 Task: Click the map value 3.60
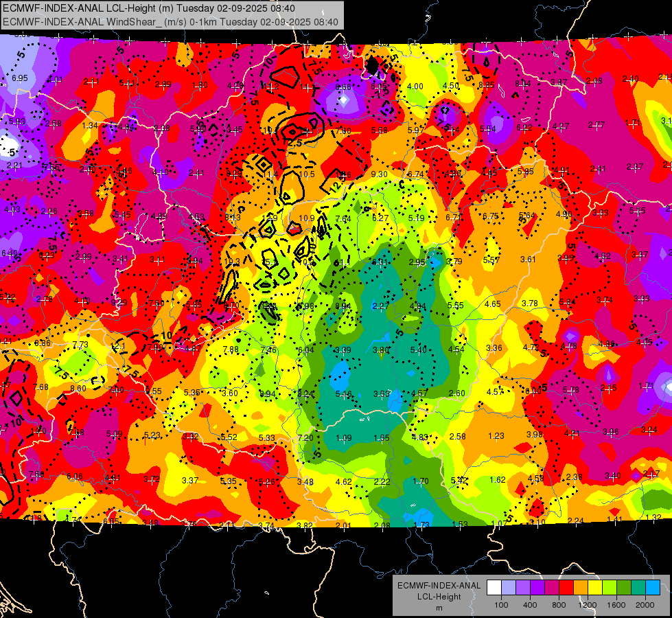(x=230, y=393)
